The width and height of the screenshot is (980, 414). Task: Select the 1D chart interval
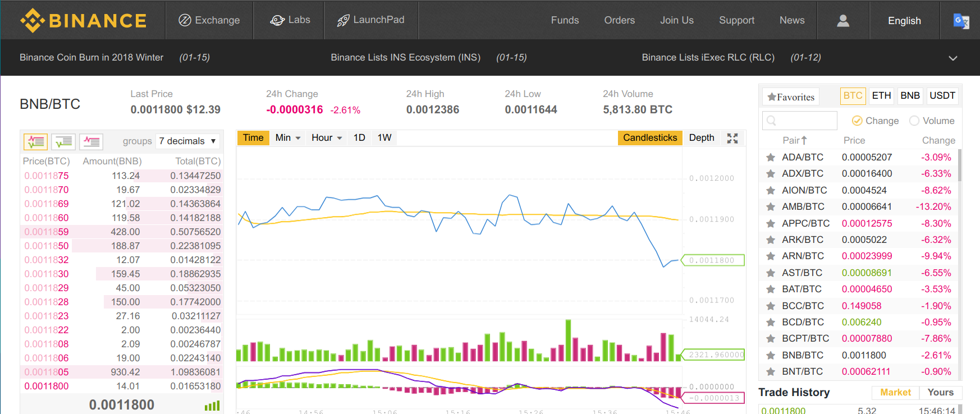coord(359,138)
